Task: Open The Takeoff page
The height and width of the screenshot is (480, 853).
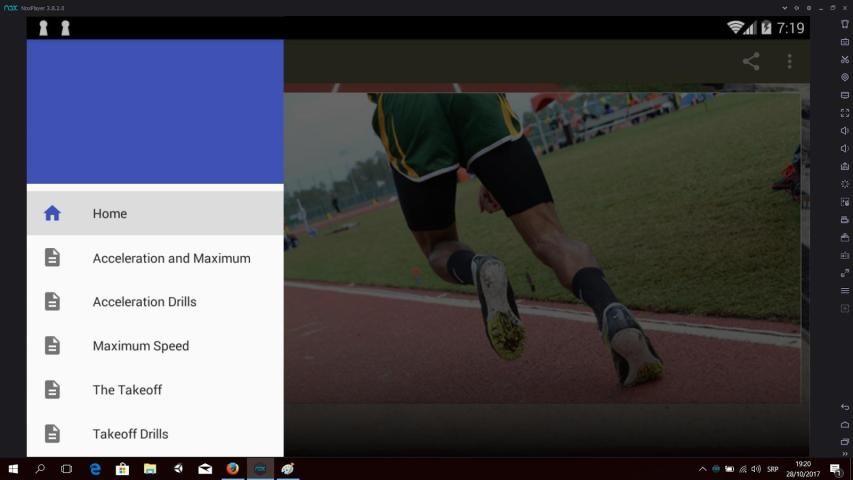Action: tap(127, 390)
